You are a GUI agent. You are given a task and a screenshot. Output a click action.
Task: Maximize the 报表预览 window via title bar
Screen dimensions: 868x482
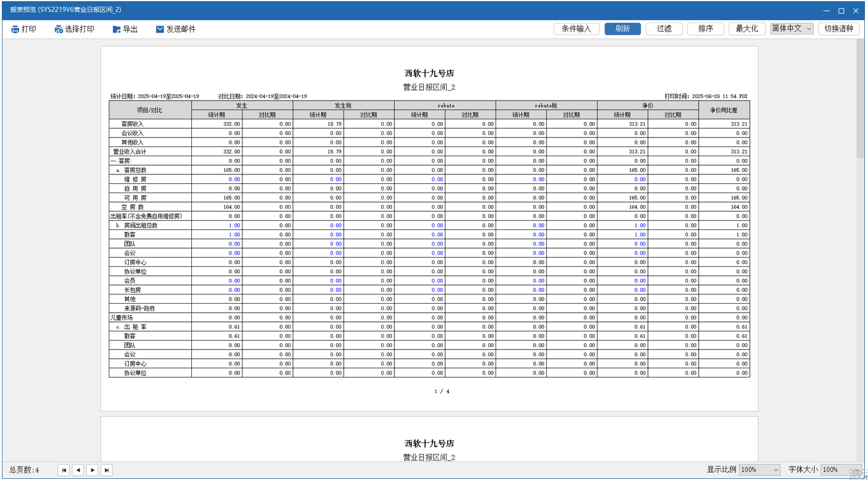click(841, 11)
